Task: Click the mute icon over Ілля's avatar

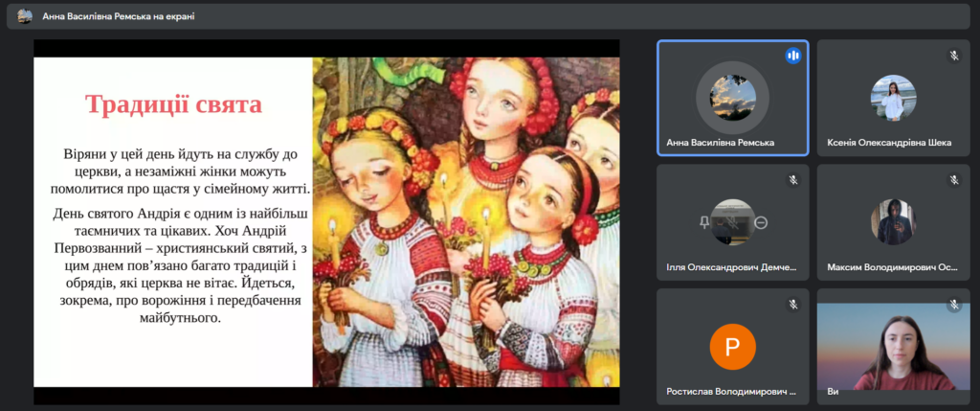Action: click(x=733, y=222)
